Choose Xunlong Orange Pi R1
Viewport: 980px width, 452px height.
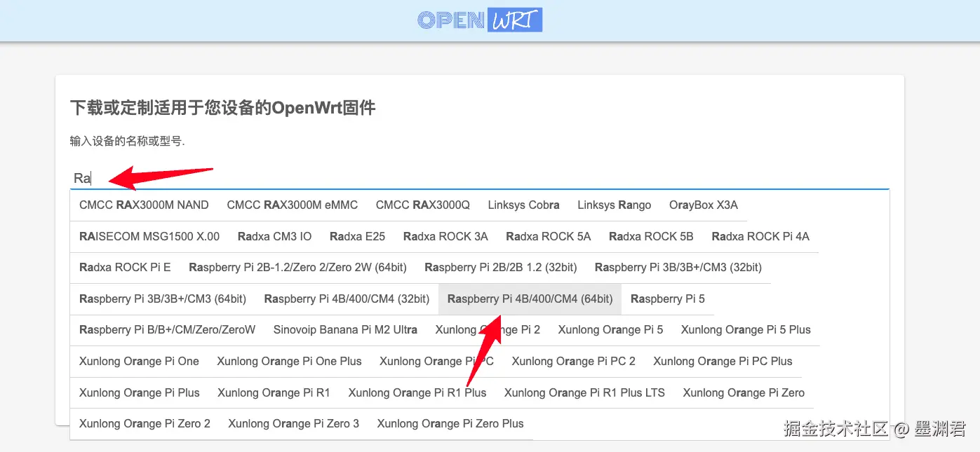pos(274,392)
